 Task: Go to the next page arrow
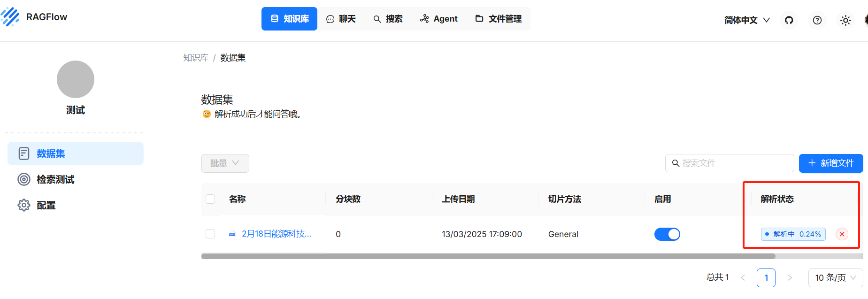coord(790,278)
